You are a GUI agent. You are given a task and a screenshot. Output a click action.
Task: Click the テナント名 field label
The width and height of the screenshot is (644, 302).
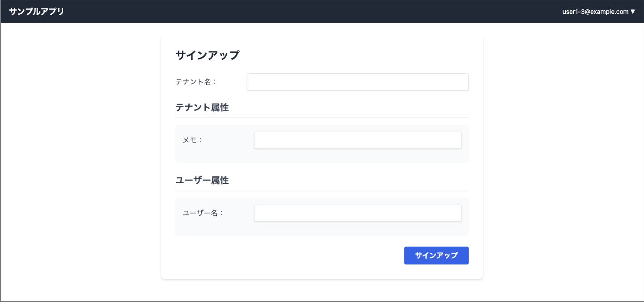tap(196, 82)
